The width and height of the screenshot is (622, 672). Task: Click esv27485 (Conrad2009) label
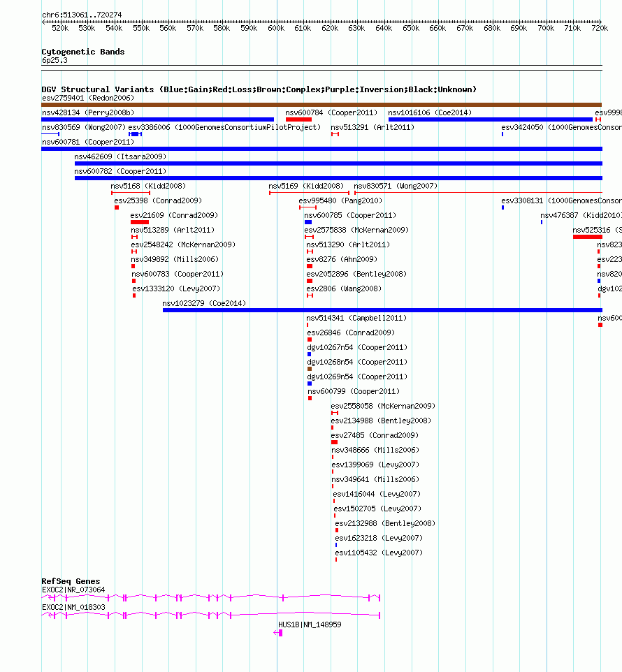[375, 435]
